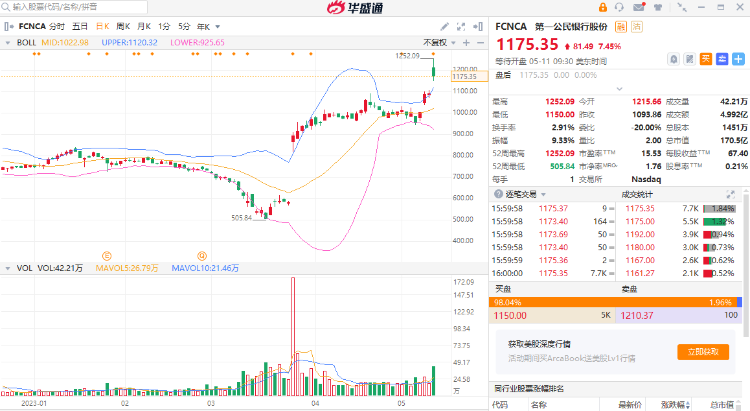
Task: Click the orange lock icon in title bar
Action: [603, 7]
